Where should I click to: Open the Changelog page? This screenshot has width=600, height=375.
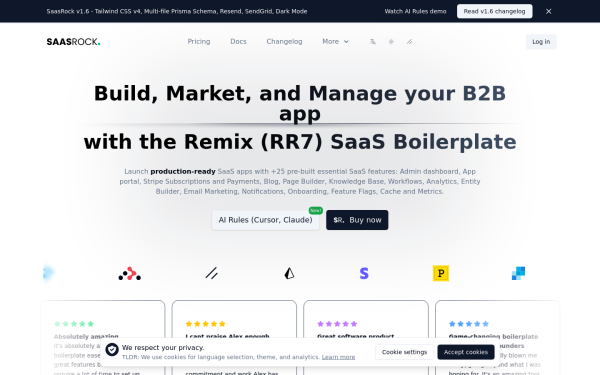(284, 42)
